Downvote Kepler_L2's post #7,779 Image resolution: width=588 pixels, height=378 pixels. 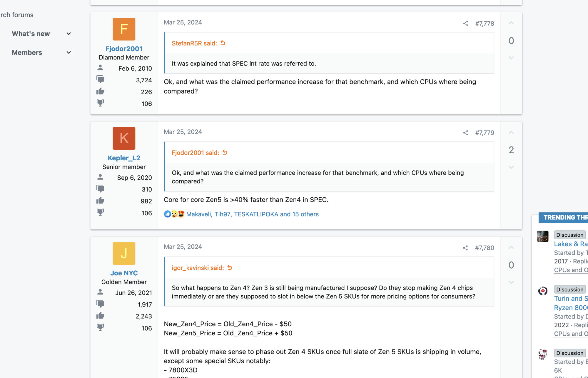(x=511, y=167)
